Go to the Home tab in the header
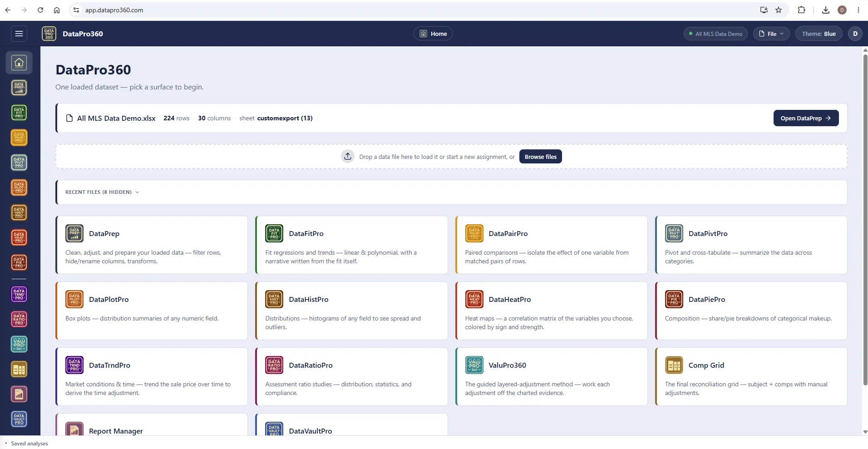The height and width of the screenshot is (449, 868). (433, 34)
